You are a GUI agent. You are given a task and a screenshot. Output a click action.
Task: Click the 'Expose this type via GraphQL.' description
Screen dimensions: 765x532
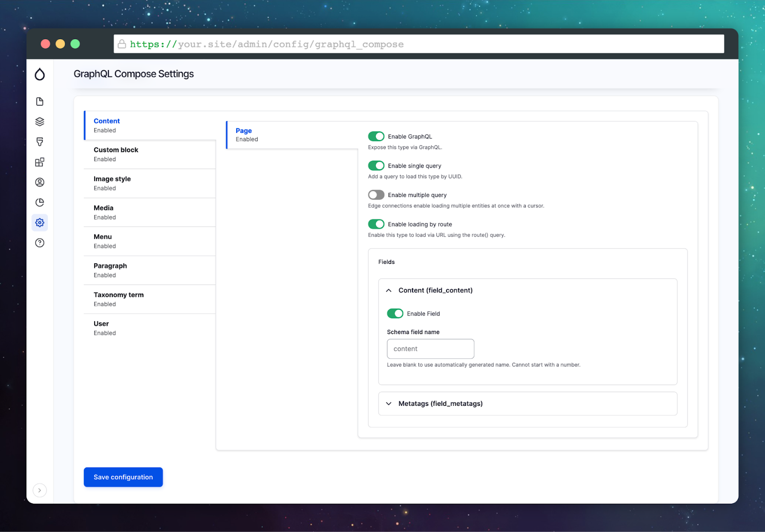[405, 148]
